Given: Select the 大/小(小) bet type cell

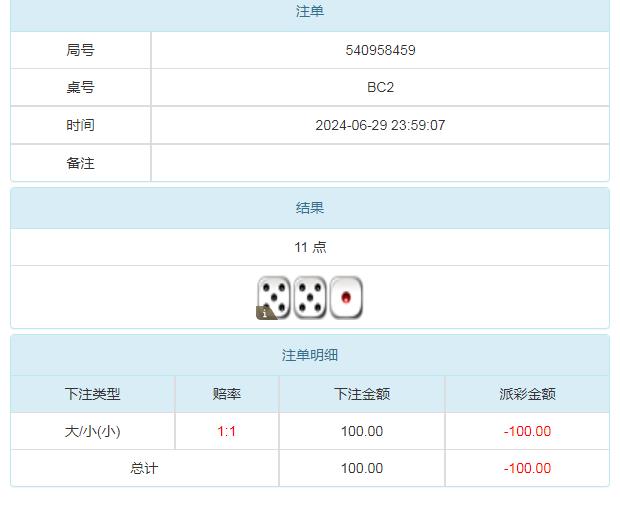Looking at the screenshot, I should click(x=93, y=431).
